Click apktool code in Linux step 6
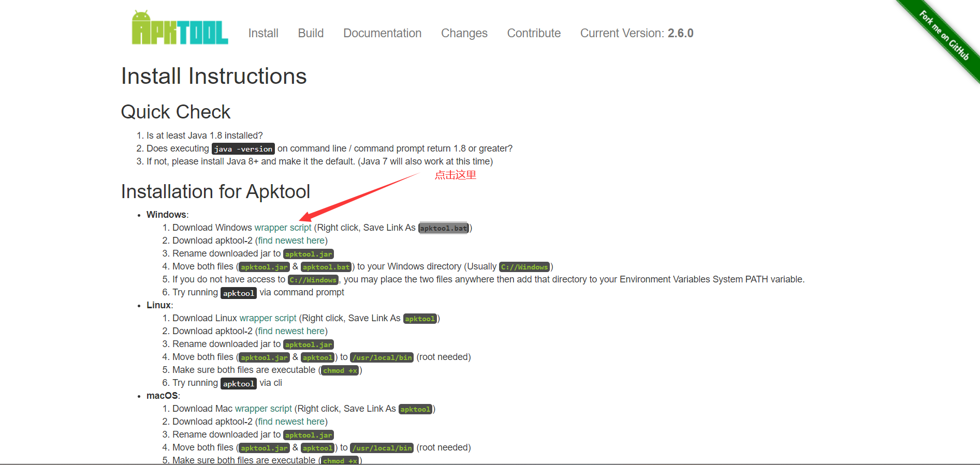Viewport: 980px width, 465px height. click(239, 384)
